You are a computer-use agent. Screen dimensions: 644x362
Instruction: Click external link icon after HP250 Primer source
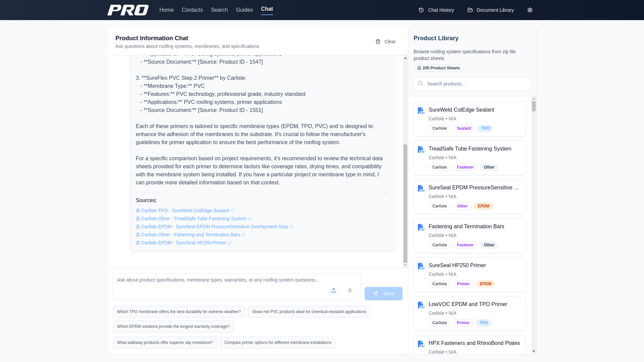pos(229,243)
